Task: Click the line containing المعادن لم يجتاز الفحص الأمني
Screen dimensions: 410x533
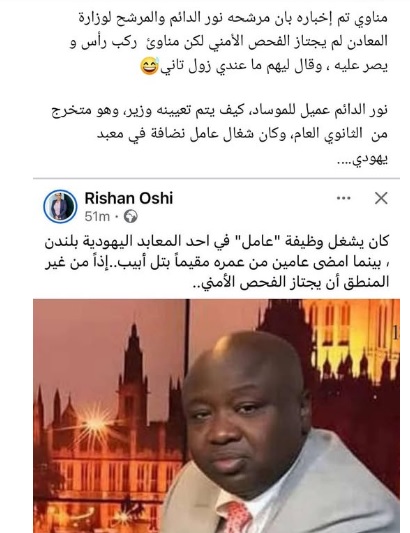Action: [x=228, y=41]
